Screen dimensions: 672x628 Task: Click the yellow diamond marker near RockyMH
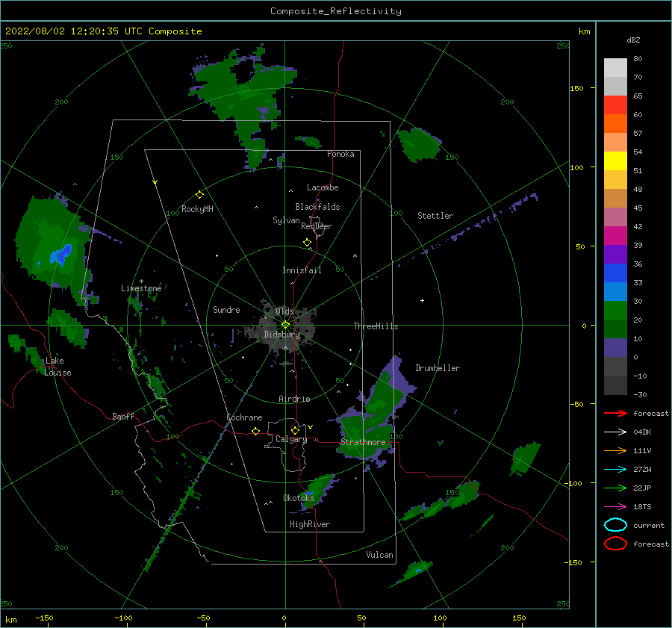(199, 195)
